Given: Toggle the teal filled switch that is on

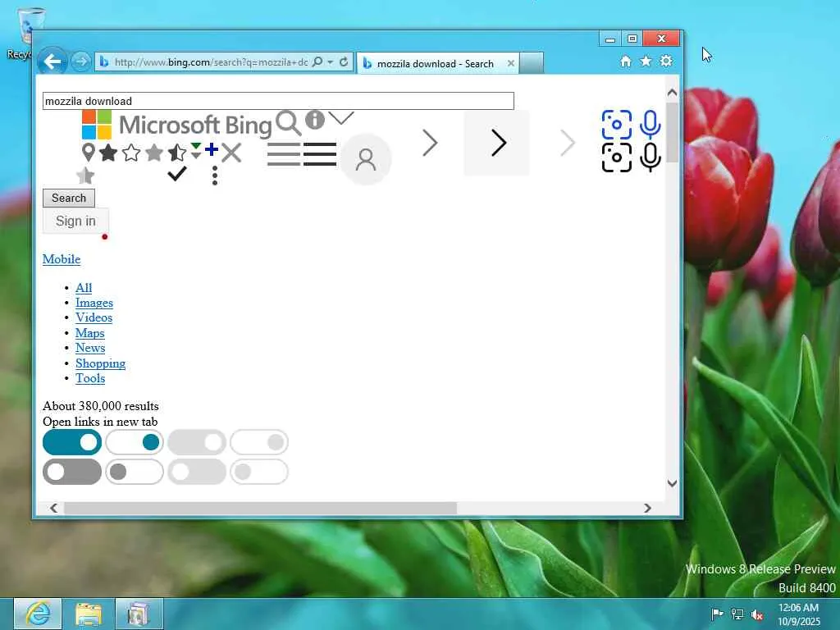Looking at the screenshot, I should click(x=72, y=442).
